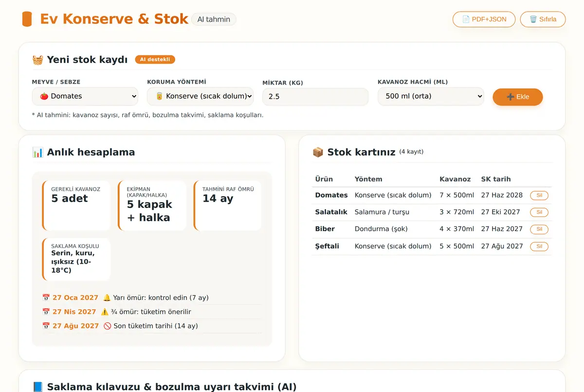584x392 pixels.
Task: Click the box icon beside Stok kartınız
Action: [318, 152]
